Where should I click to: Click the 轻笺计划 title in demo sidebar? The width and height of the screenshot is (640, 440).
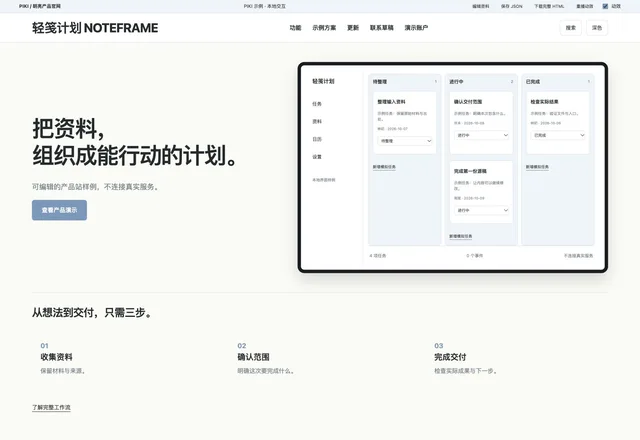click(x=323, y=81)
